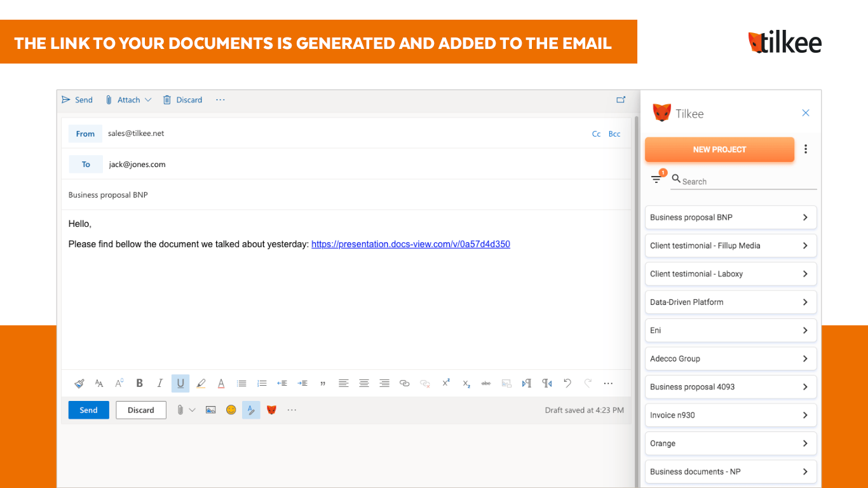Open the Tilkee more options menu
Screen dimensions: 868x488
click(x=806, y=149)
